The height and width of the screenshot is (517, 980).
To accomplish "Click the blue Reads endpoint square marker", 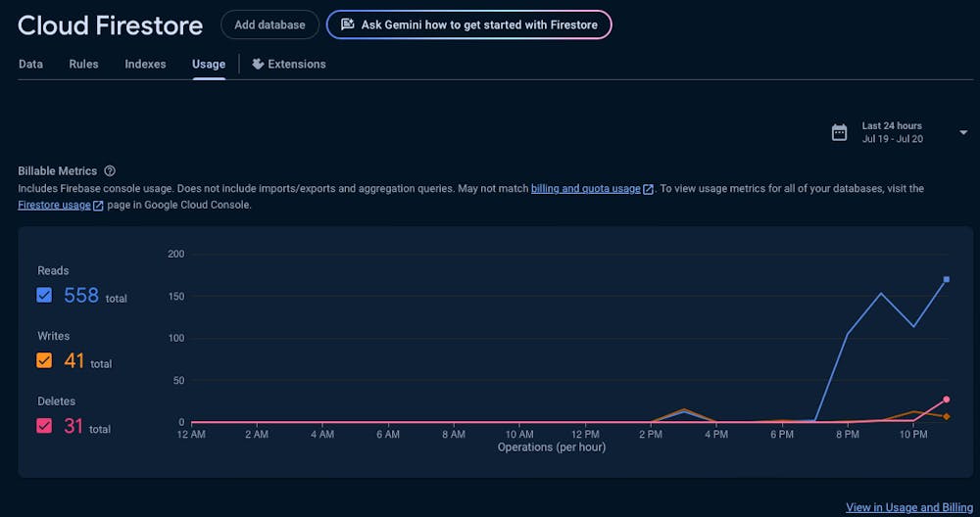I will [x=947, y=279].
